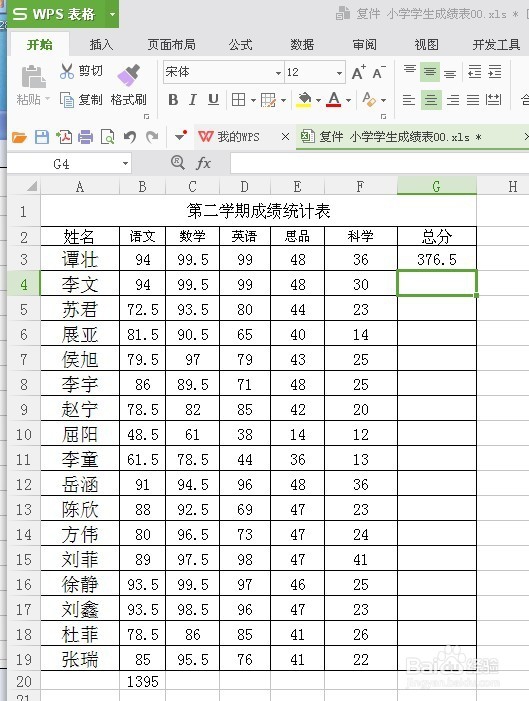Image resolution: width=529 pixels, height=701 pixels.
Task: Redo the last action
Action: point(152,137)
